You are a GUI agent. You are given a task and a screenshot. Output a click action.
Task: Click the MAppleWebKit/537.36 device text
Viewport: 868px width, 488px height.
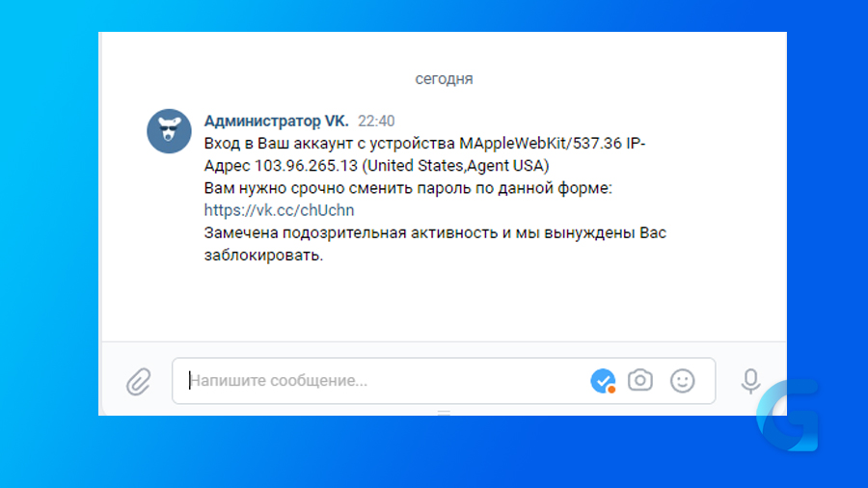[x=541, y=144]
